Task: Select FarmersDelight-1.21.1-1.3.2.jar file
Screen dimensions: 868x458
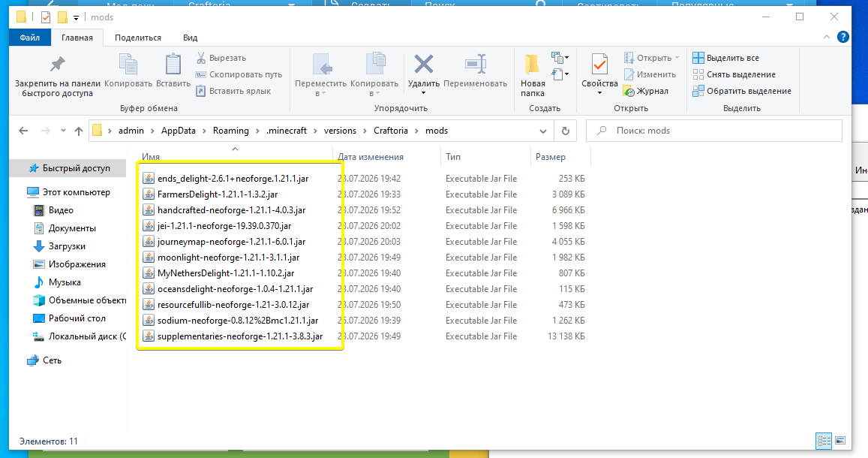Action: 218,194
